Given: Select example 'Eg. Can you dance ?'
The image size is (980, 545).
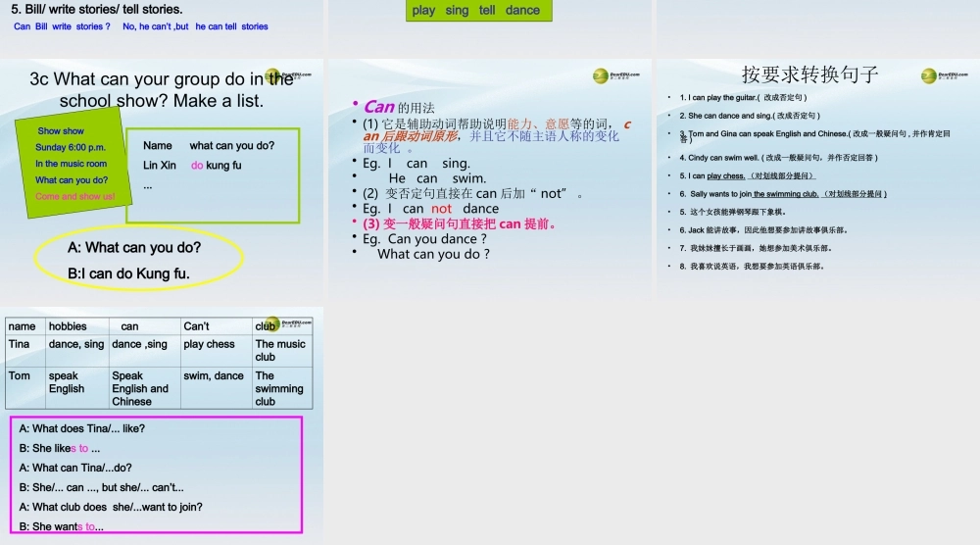Looking at the screenshot, I should tap(424, 239).
